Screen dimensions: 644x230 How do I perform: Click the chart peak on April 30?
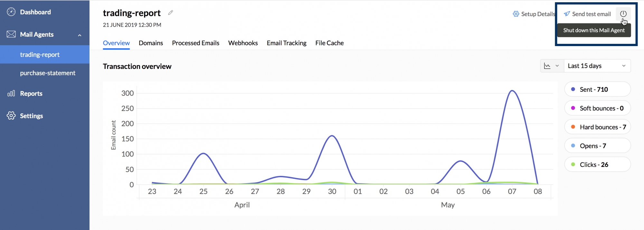point(332,136)
